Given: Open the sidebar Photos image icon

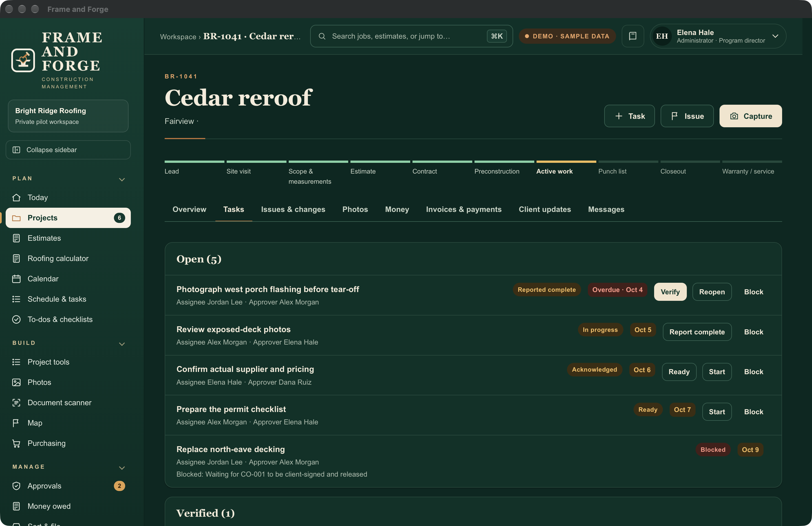Looking at the screenshot, I should [16, 382].
